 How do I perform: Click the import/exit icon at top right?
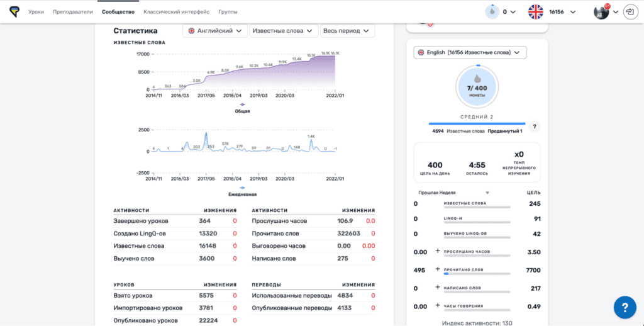point(630,11)
